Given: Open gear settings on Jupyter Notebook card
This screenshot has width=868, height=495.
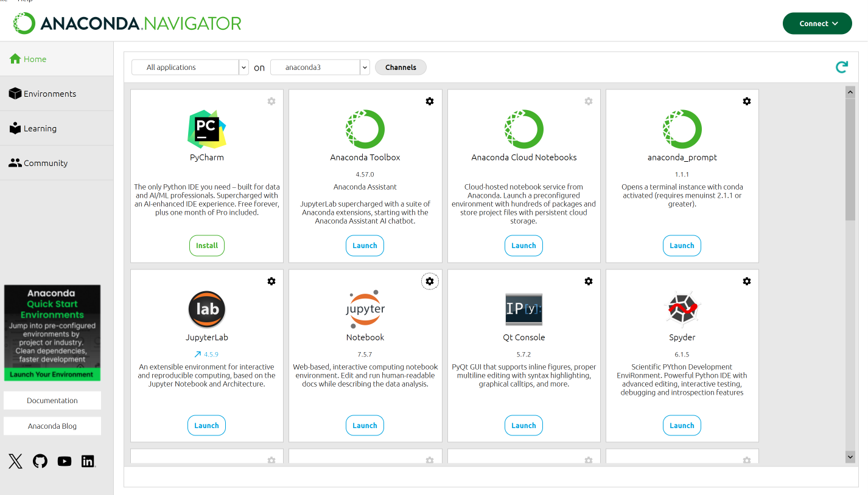Looking at the screenshot, I should pos(430,281).
